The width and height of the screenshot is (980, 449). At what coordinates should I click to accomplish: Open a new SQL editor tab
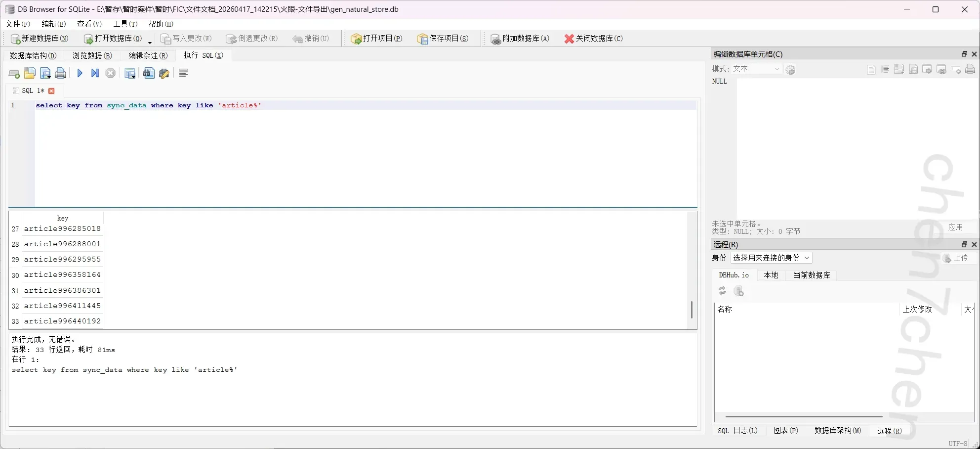pos(14,74)
